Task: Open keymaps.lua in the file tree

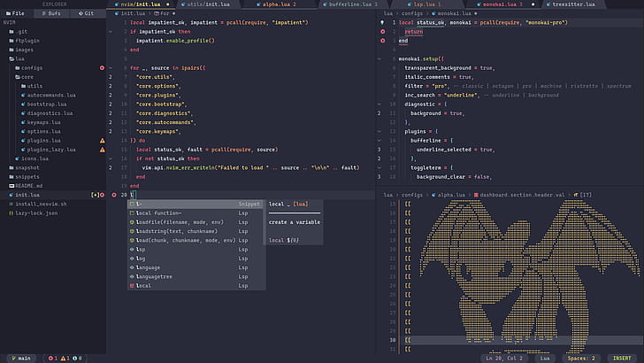Action: click(x=42, y=121)
